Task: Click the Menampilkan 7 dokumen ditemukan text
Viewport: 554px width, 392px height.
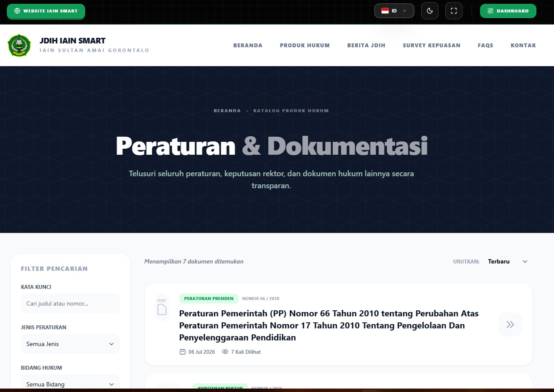Action: click(194, 261)
